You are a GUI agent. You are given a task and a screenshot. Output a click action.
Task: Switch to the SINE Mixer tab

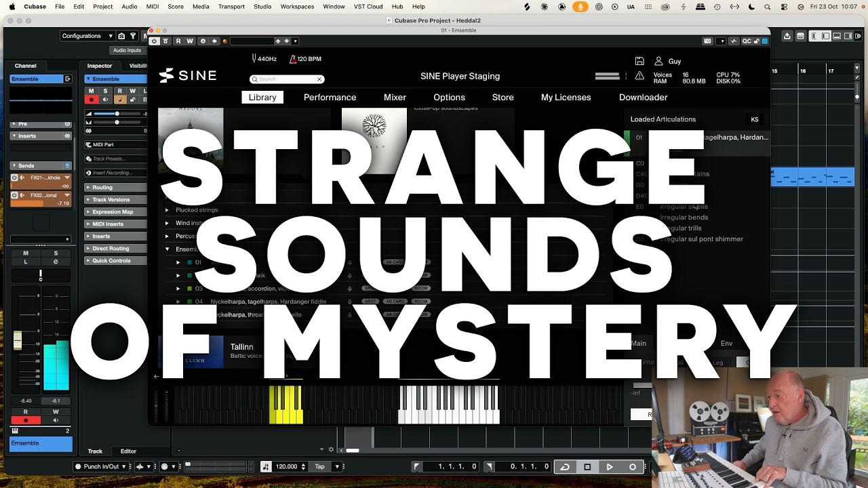395,98
